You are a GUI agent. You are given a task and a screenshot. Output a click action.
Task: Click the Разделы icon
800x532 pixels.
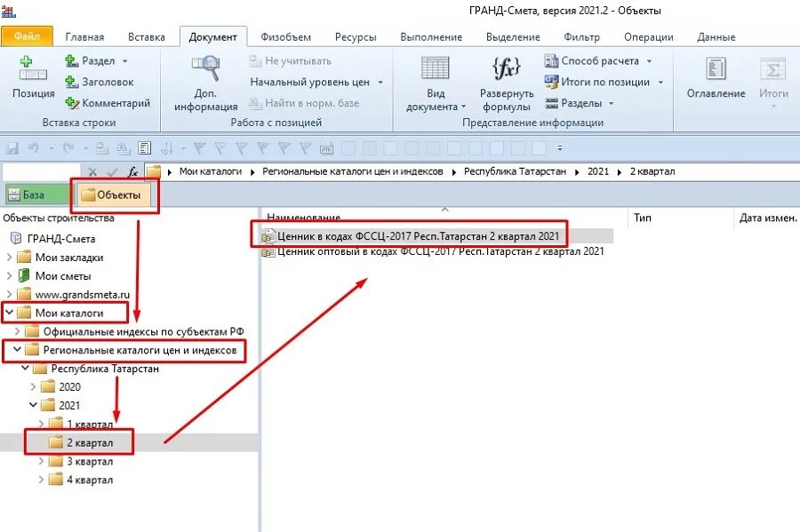click(x=551, y=103)
